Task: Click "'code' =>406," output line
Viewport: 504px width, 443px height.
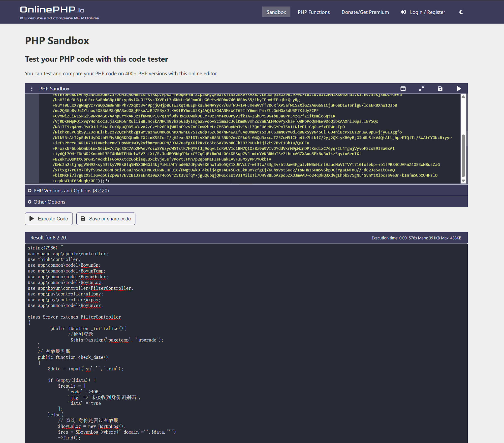Action: 84,392
